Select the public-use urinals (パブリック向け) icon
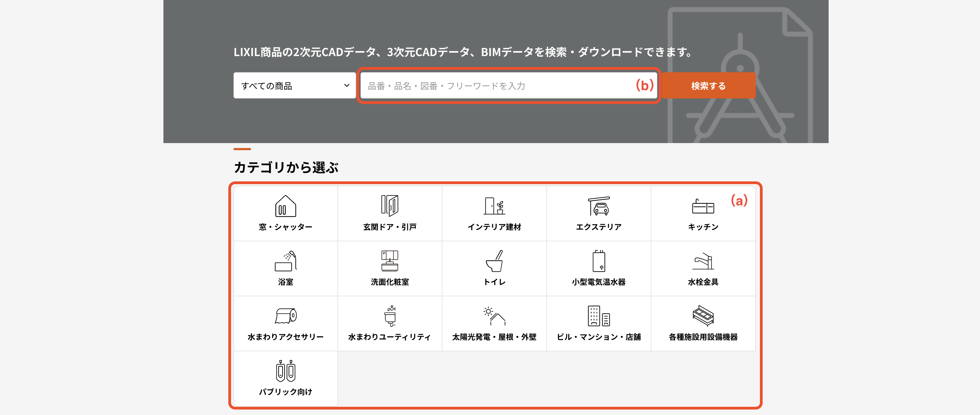 285,371
